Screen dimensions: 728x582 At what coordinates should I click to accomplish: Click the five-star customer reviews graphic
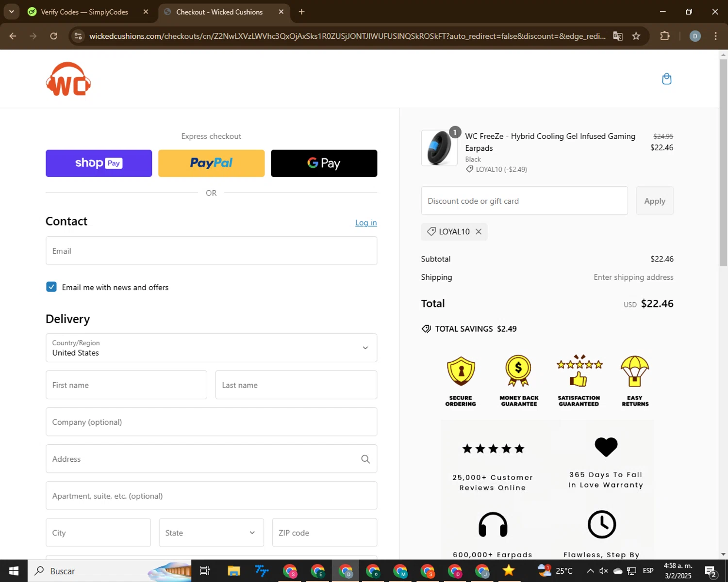[493, 449]
